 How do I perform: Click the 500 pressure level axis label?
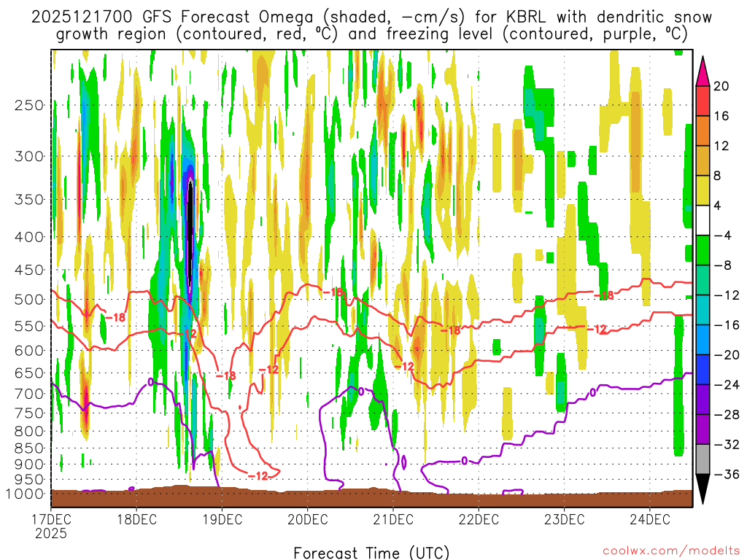pos(30,299)
